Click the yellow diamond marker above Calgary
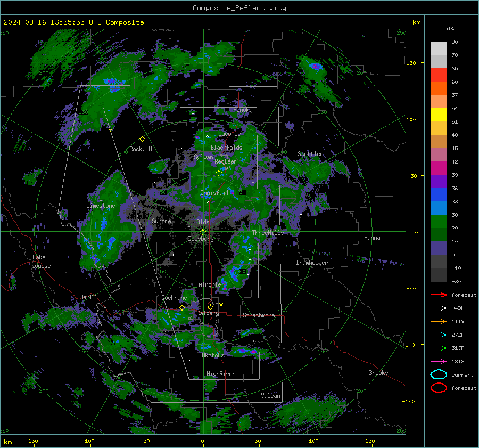Screen dimensions: 479x448 pos(210,307)
